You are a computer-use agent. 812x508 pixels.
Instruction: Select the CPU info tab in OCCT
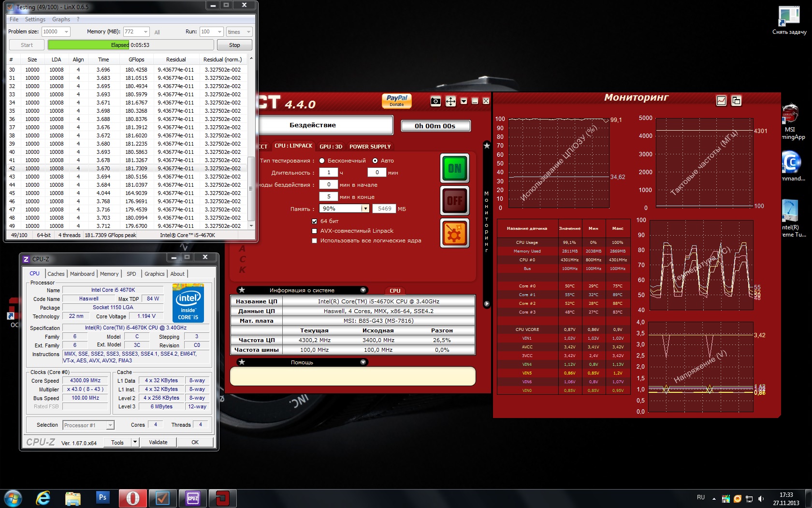tap(395, 291)
